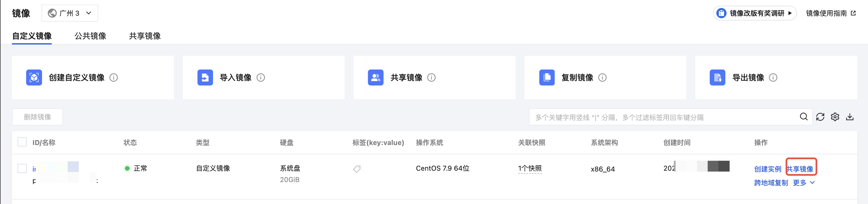Click the create custom image cube icon
This screenshot has height=204, width=868.
coord(34,78)
